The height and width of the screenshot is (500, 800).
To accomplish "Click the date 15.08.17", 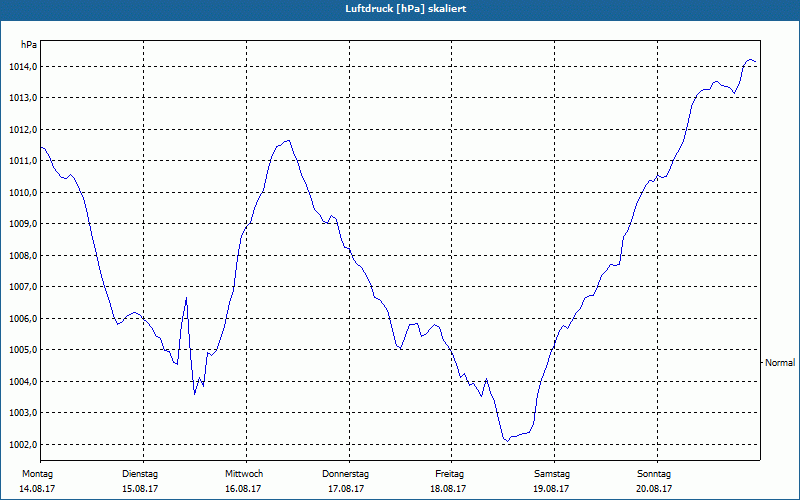I will [x=140, y=489].
